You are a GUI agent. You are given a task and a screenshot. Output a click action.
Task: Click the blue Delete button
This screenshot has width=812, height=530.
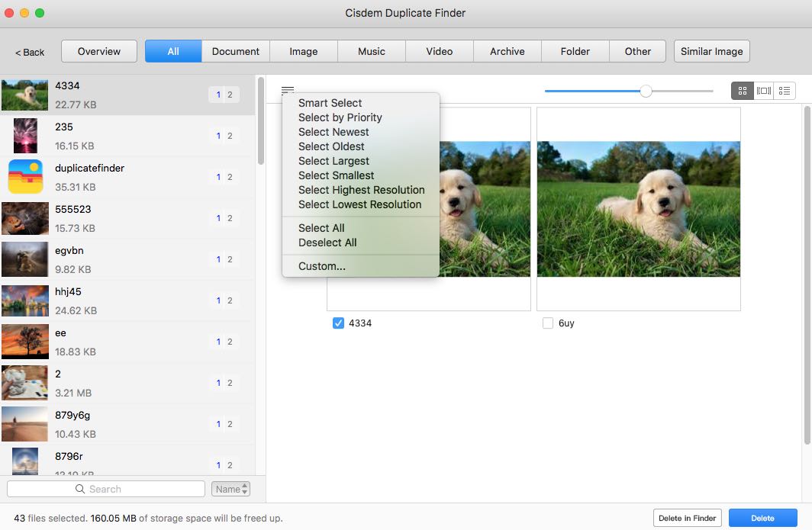coord(763,518)
